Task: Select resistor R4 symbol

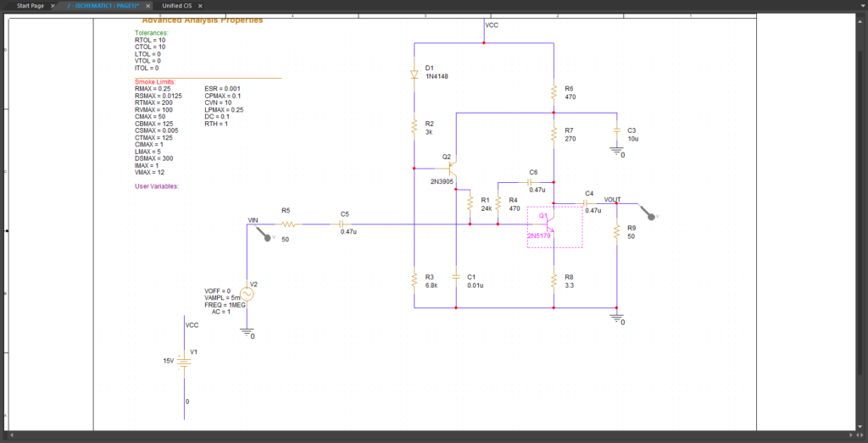Action: click(498, 203)
